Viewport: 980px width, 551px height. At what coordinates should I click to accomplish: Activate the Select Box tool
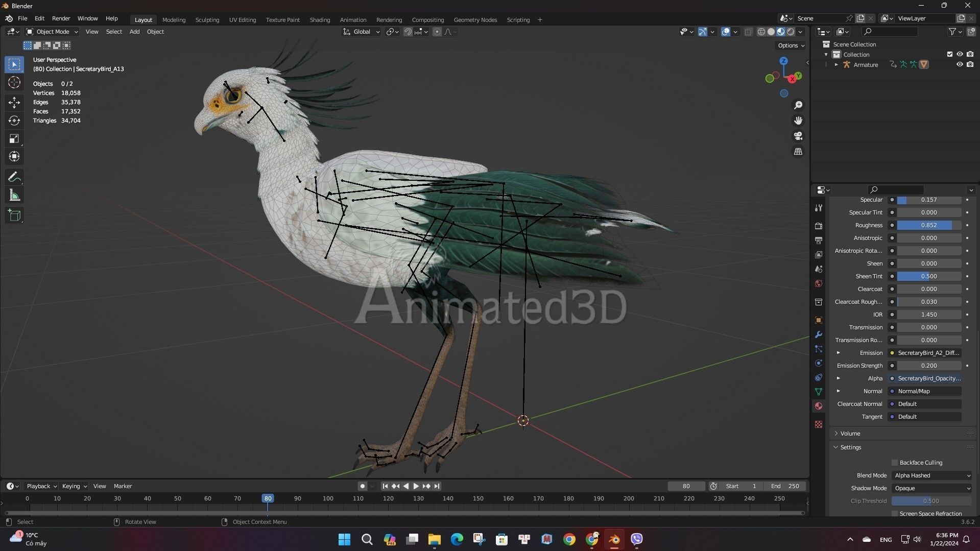point(14,64)
